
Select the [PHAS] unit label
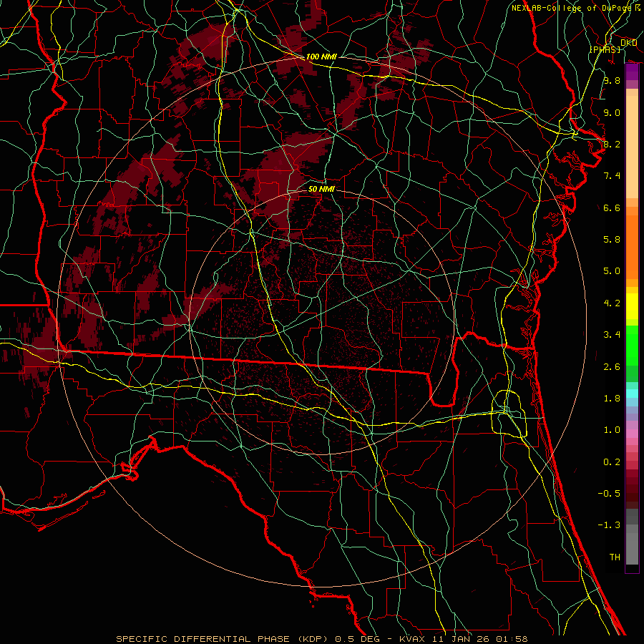click(x=605, y=49)
